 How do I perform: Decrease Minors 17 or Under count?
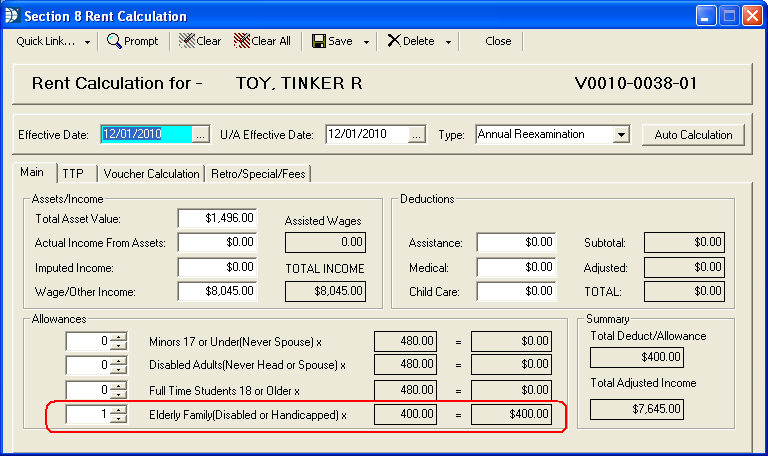coord(118,345)
